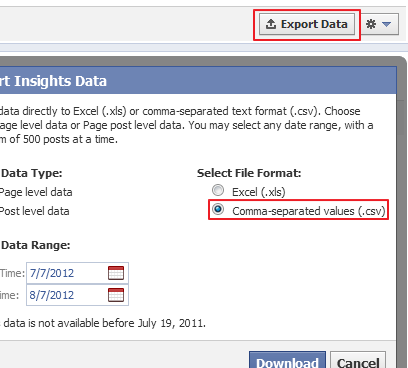Cancel the export dialog
The height and width of the screenshot is (368, 408).
pos(358,360)
